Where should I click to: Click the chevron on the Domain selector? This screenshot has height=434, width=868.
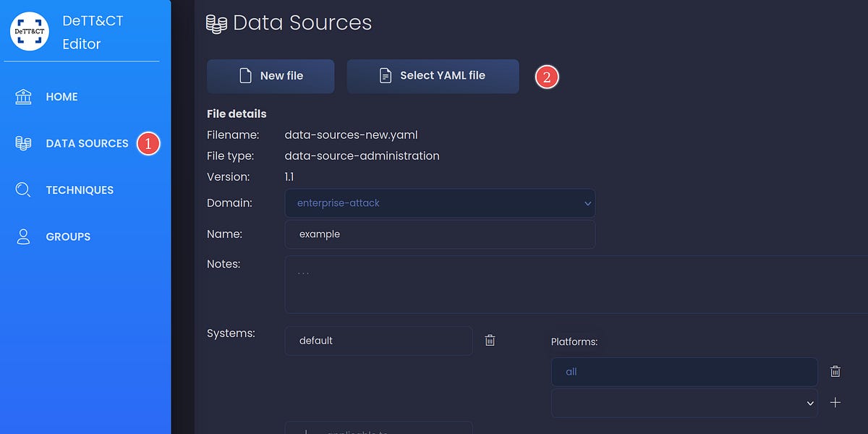tap(587, 203)
